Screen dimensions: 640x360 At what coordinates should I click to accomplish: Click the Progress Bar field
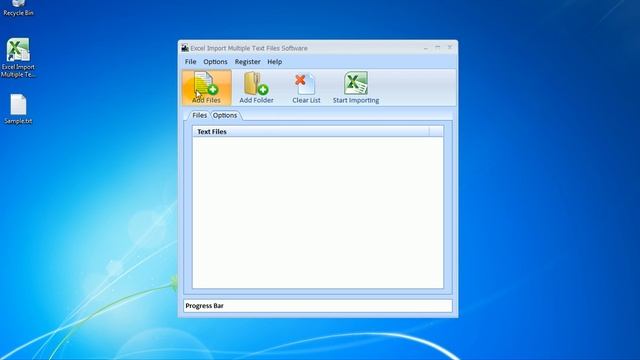[x=318, y=306]
